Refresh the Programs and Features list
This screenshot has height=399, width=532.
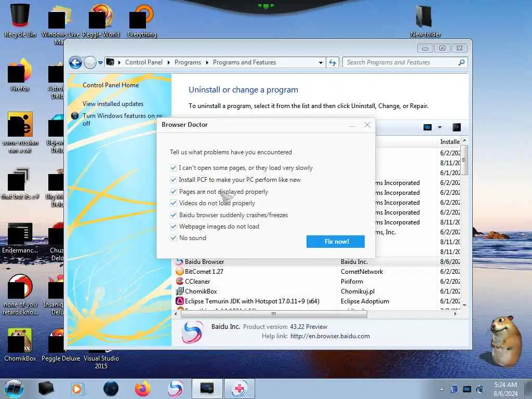click(x=332, y=62)
